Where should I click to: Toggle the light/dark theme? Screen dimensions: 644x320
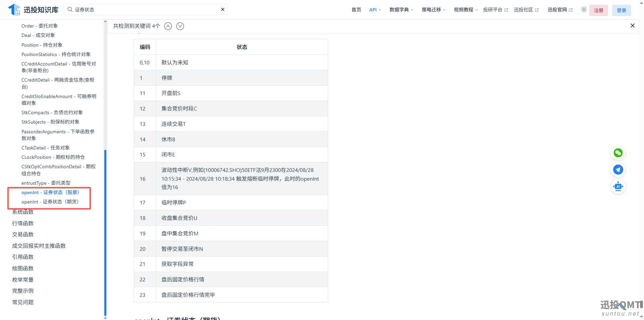pos(584,10)
